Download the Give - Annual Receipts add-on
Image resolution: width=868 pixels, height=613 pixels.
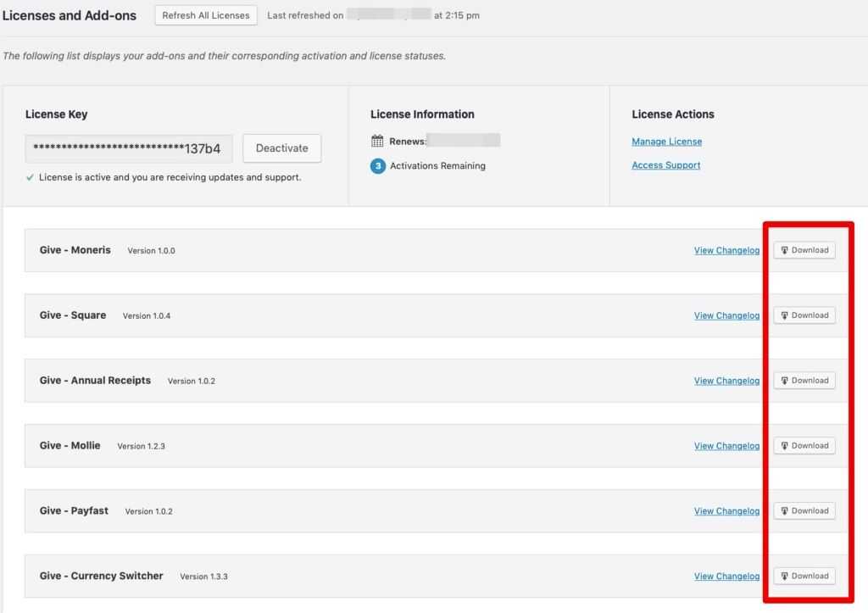point(804,381)
